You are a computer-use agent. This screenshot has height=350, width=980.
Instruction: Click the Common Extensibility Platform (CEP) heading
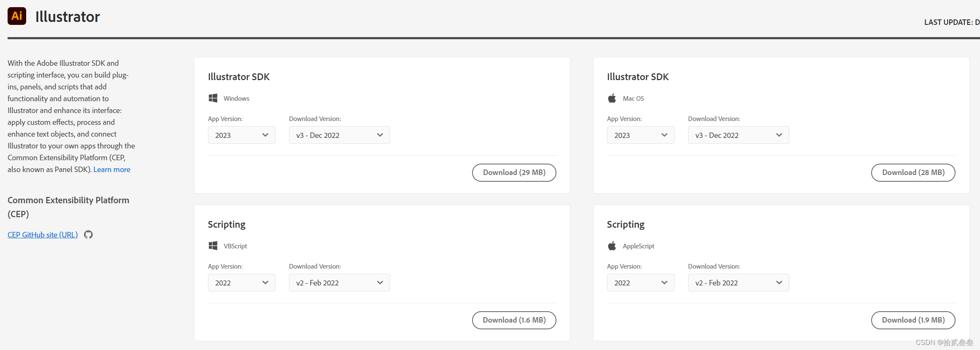coord(68,207)
